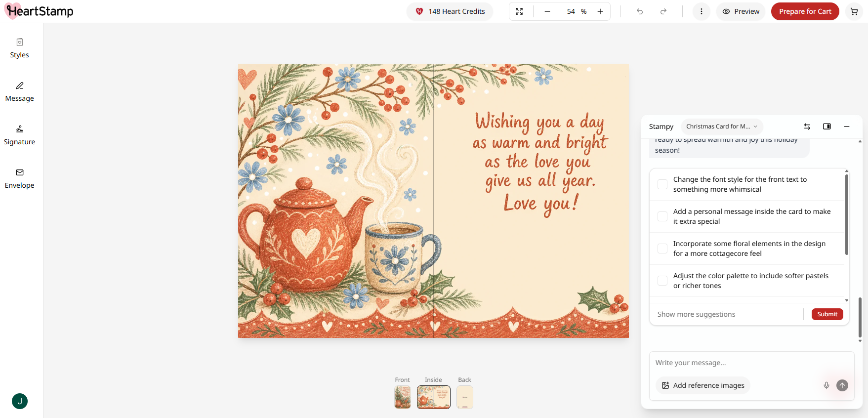Check 'Adjust the color palette' suggestion
The image size is (868, 418).
662,281
